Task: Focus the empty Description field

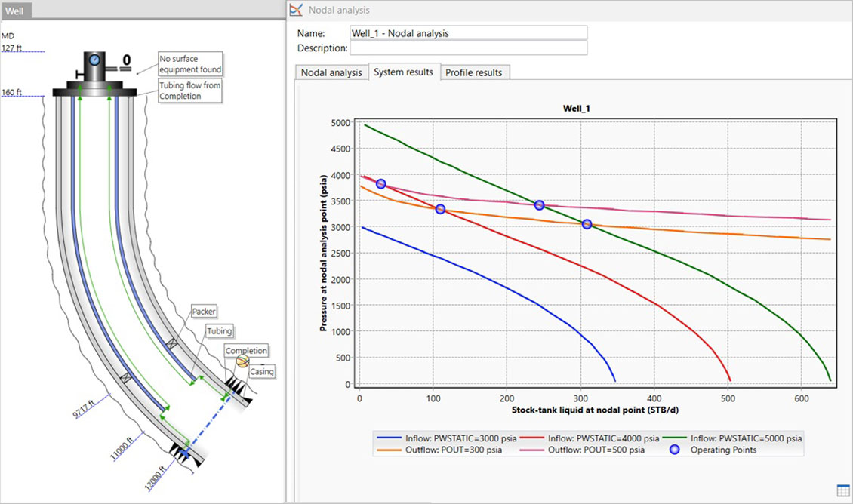Action: click(468, 48)
